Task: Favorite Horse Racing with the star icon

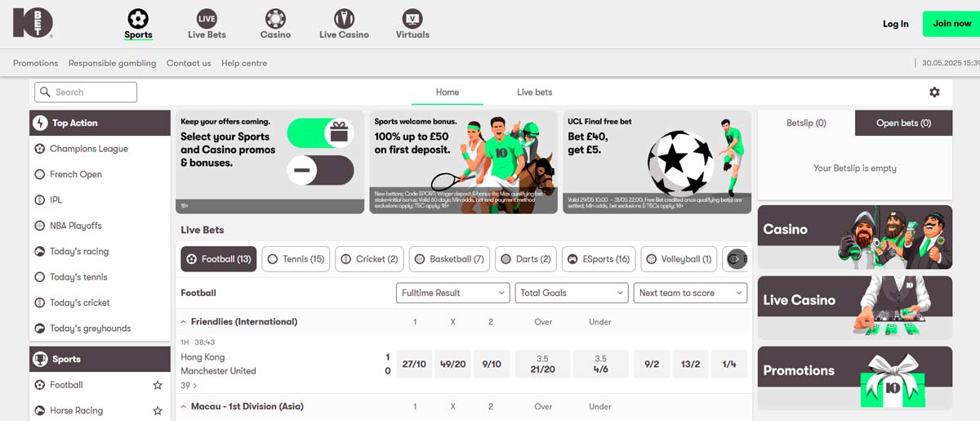Action: [x=158, y=410]
